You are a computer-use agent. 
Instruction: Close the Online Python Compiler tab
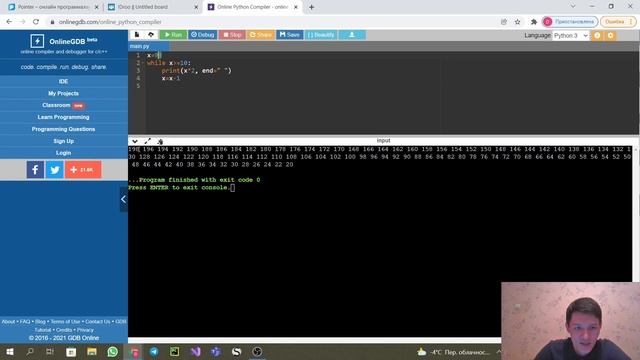[x=296, y=7]
